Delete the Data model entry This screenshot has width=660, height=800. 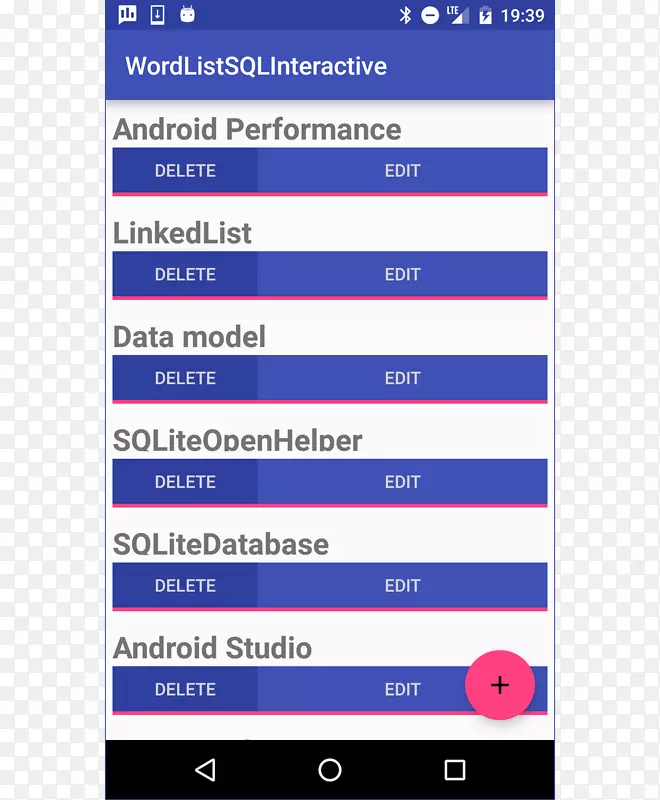(185, 378)
